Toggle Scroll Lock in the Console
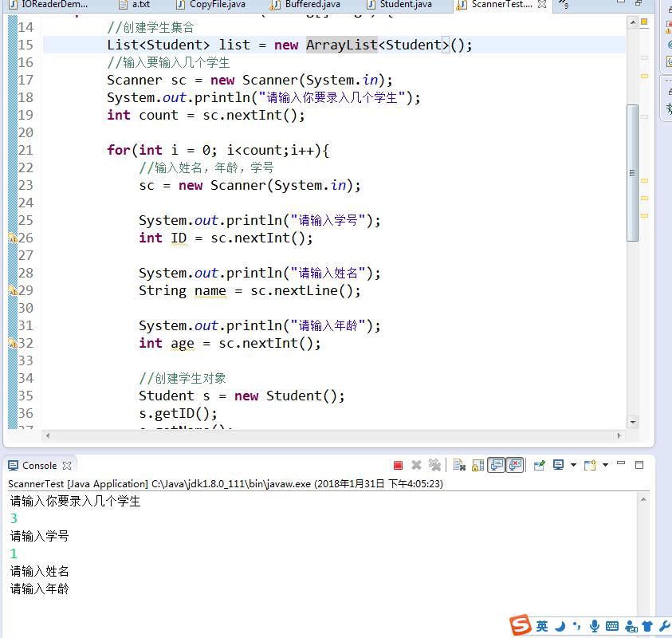This screenshot has height=638, width=672. (477, 465)
